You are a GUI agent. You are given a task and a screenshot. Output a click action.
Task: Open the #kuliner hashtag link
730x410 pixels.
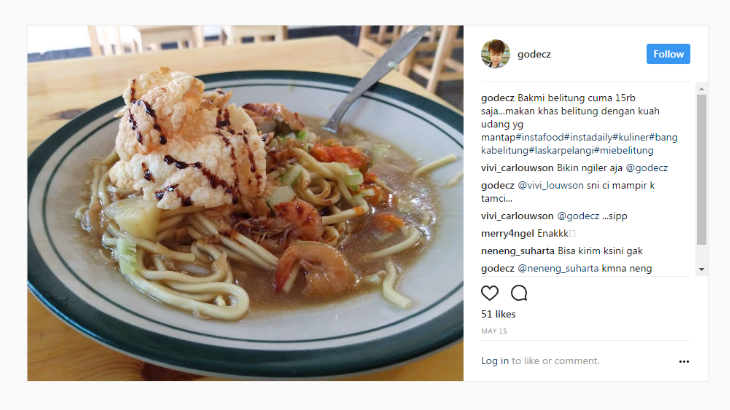point(630,137)
